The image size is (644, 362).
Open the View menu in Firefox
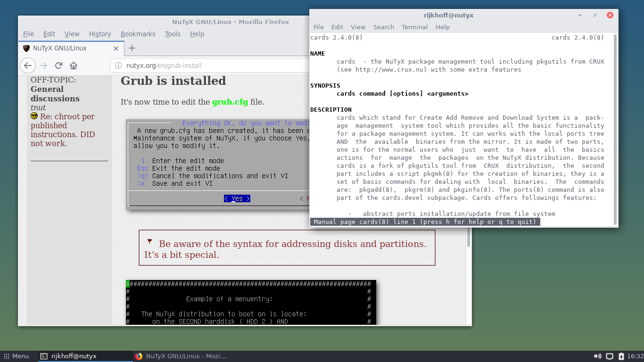coord(72,34)
